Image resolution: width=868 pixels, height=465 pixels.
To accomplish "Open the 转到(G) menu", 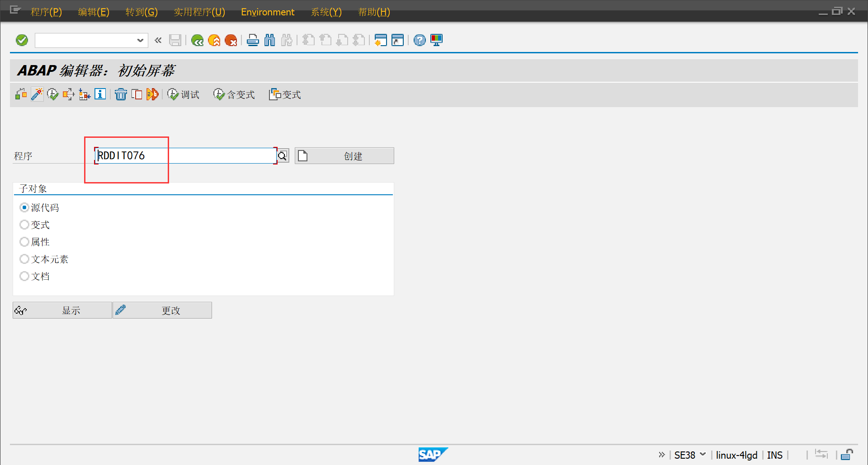I will (142, 12).
